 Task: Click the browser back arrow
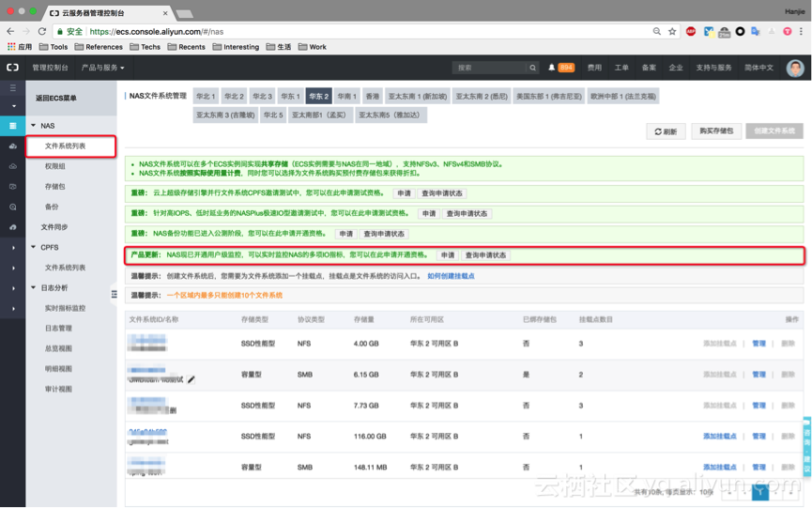10,32
